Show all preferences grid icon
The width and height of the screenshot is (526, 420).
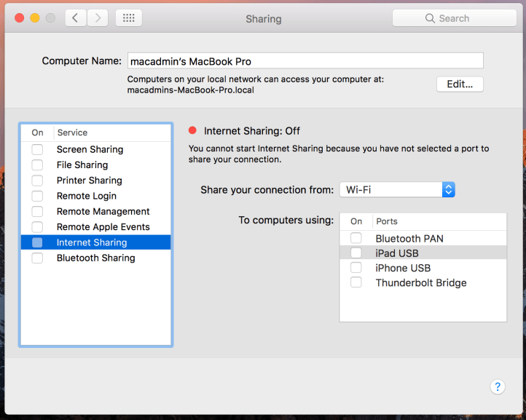coord(129,18)
